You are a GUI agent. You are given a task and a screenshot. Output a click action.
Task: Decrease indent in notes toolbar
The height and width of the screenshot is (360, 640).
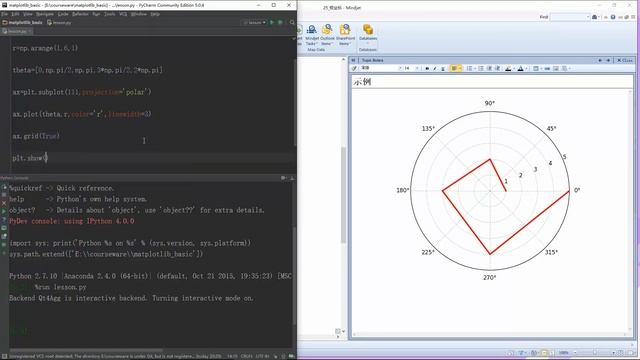pos(489,68)
